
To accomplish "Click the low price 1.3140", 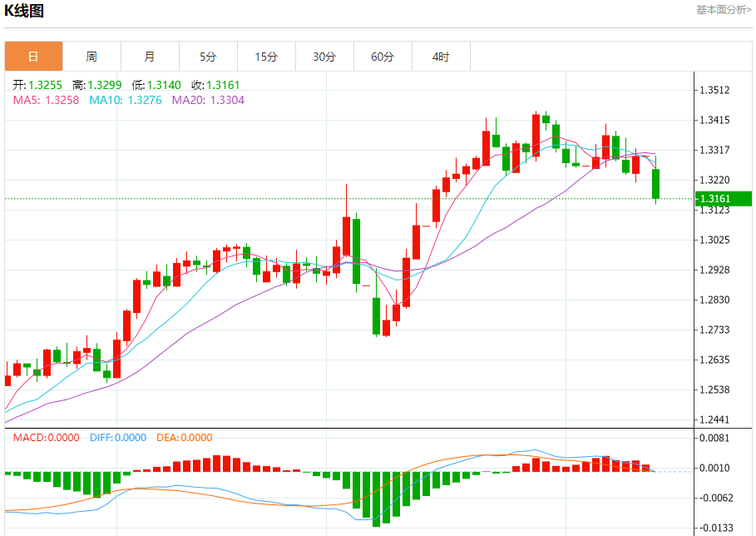I will pyautogui.click(x=164, y=86).
